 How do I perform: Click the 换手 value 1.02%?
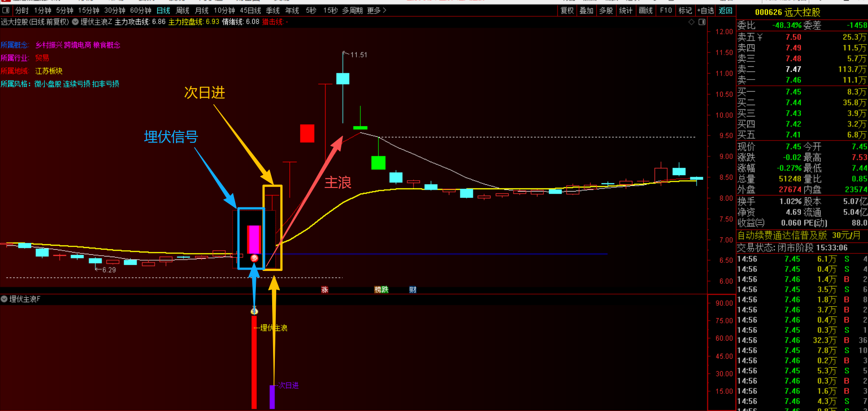(x=790, y=201)
